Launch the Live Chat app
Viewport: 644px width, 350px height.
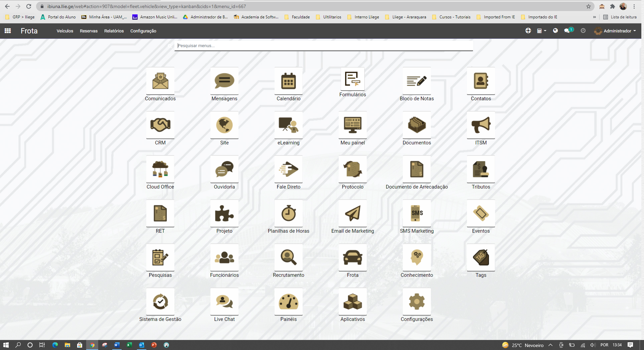(224, 302)
